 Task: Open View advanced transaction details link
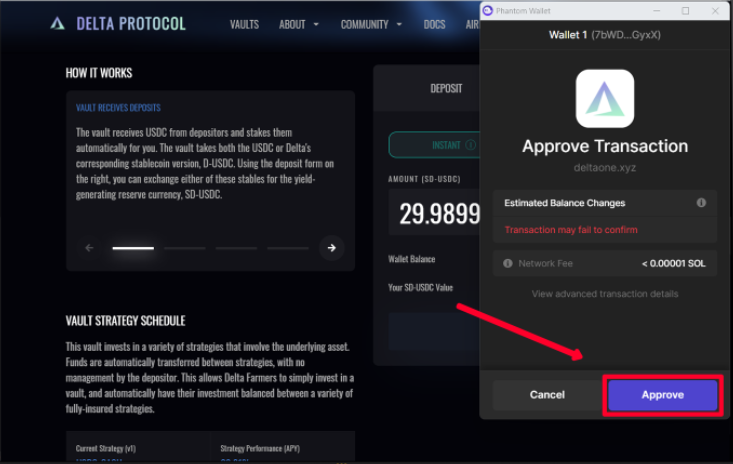click(x=604, y=294)
